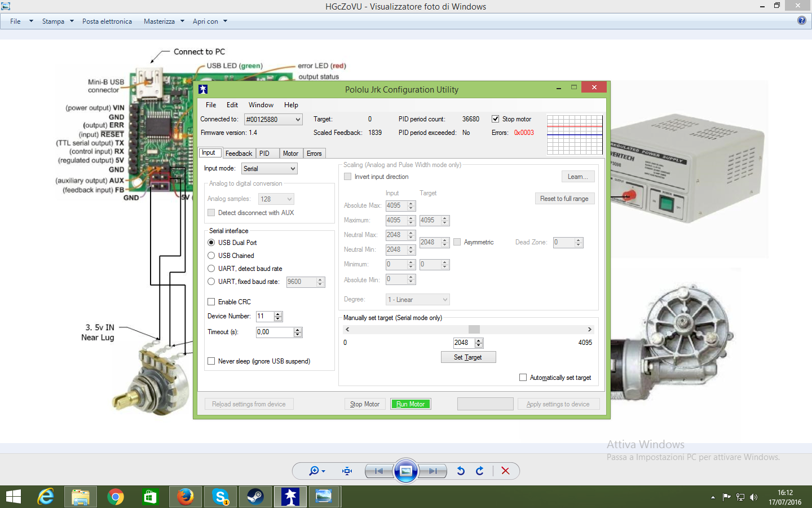Image resolution: width=812 pixels, height=508 pixels.
Task: Open Help menu in Pololu utility
Action: tap(291, 105)
